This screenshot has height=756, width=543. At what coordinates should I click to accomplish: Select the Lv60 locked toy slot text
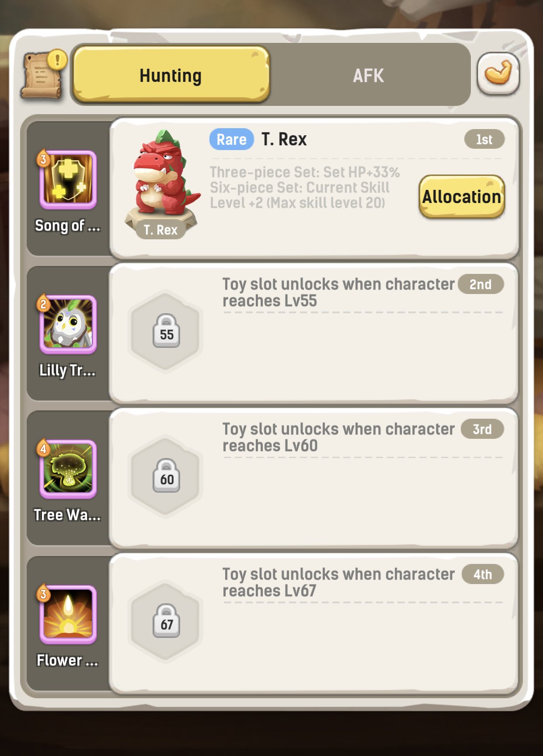(x=338, y=437)
